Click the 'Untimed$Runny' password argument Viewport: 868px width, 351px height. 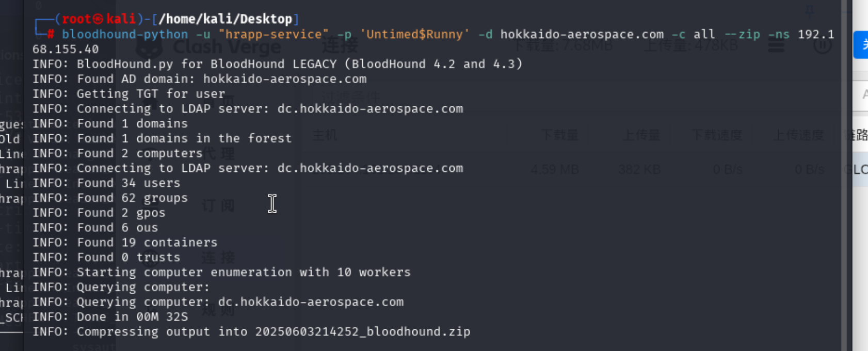415,35
